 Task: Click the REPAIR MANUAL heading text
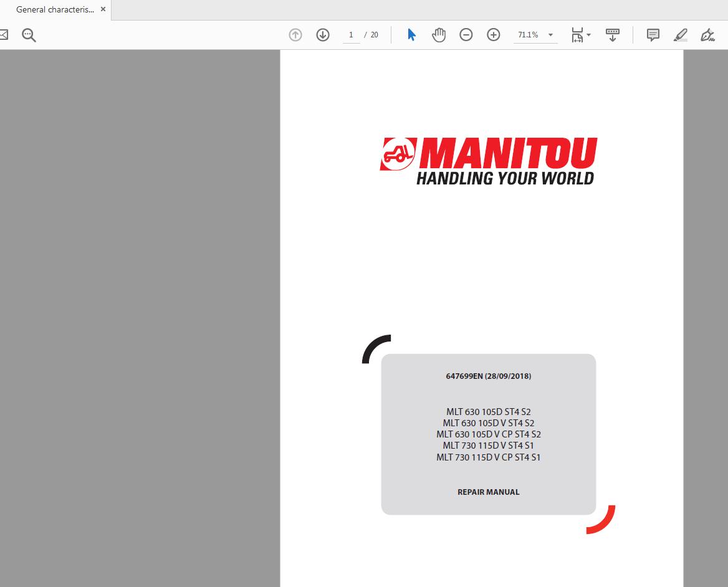[x=489, y=492]
